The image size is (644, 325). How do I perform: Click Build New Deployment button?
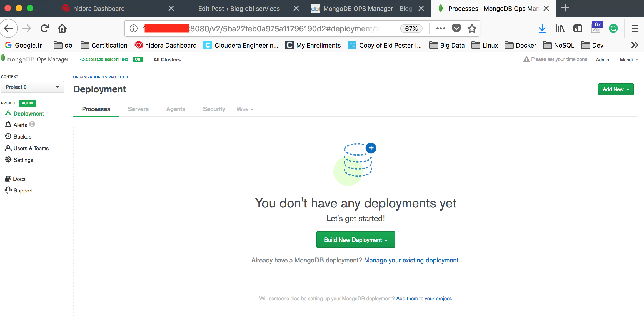click(x=355, y=239)
